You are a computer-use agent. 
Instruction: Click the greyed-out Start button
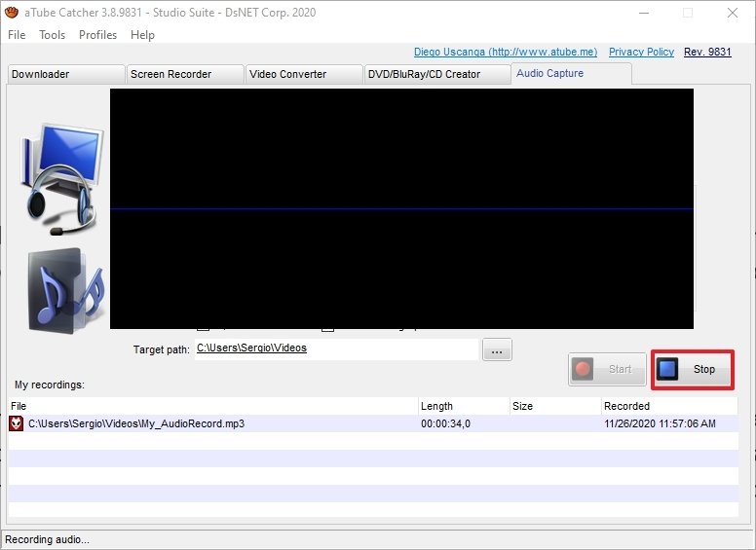point(607,369)
